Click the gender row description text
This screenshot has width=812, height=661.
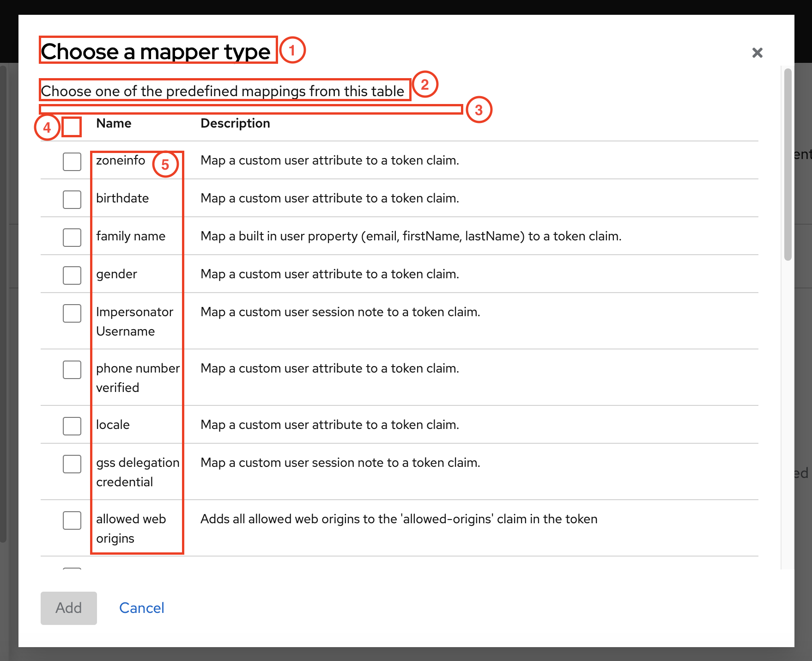coord(329,274)
